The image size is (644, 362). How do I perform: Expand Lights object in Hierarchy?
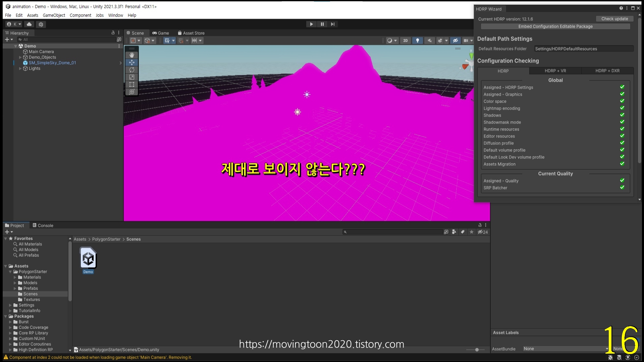pyautogui.click(x=20, y=68)
